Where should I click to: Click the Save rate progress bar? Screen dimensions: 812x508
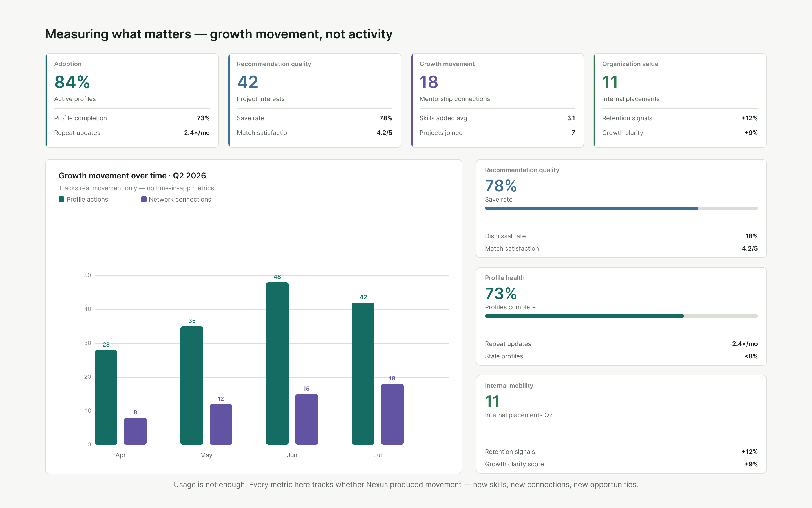click(x=621, y=208)
